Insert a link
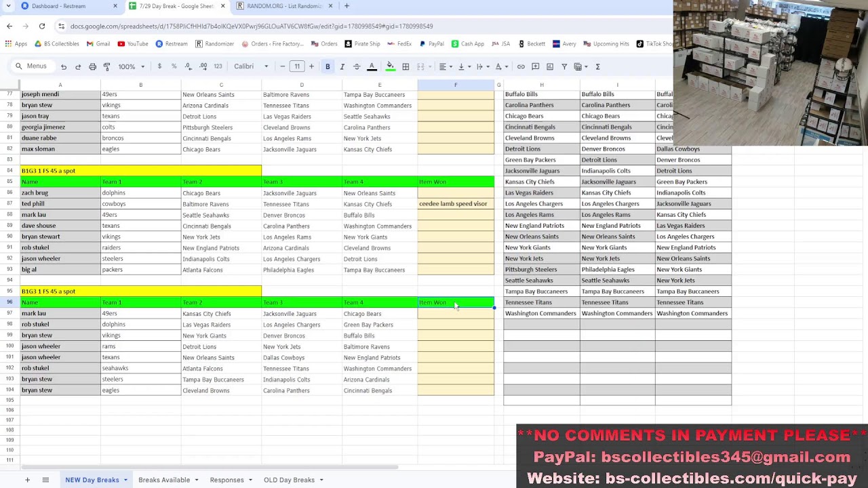868x488 pixels. click(x=521, y=66)
